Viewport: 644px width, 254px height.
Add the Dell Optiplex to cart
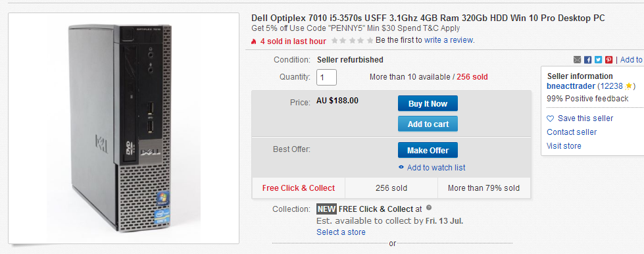[x=428, y=124]
